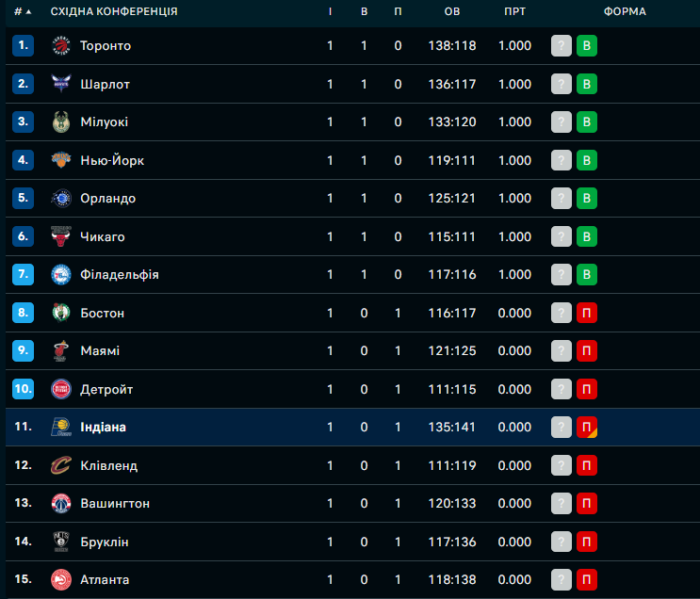
Task: Click the gray ? upcoming match badge for Маямі
Action: tap(562, 351)
